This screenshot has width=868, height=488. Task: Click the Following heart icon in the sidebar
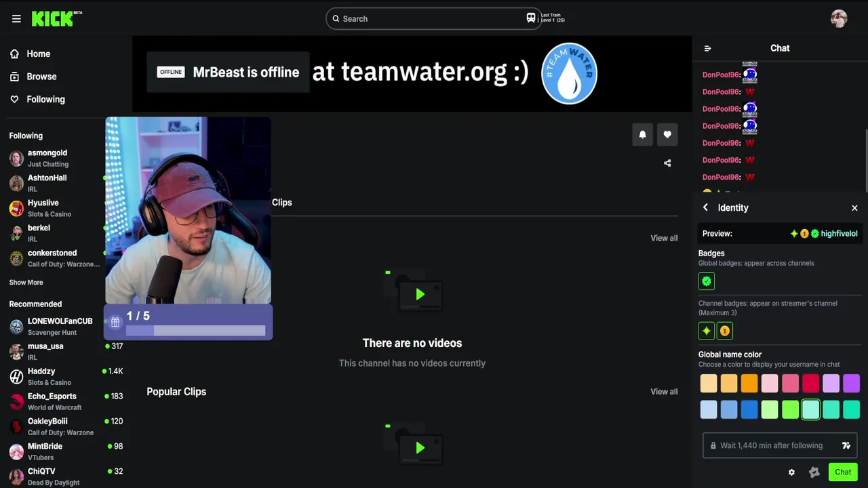point(14,99)
